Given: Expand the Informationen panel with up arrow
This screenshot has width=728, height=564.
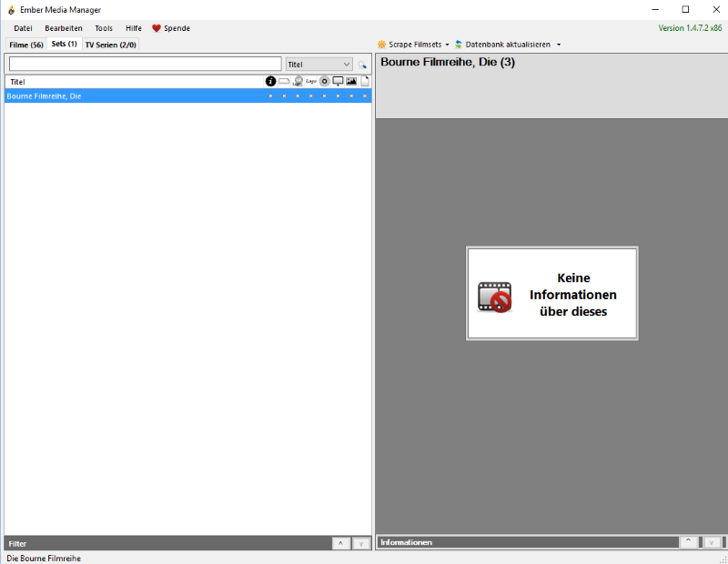Looking at the screenshot, I should coord(689,541).
